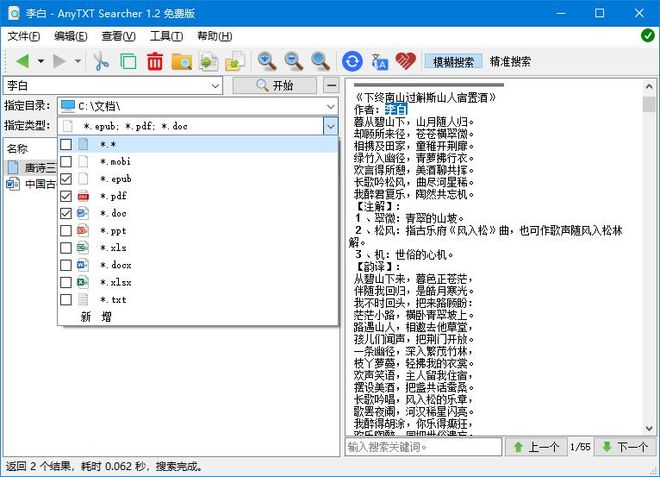Click the preview pane vertical scrollbar thumb
660x477 pixels.
click(649, 104)
